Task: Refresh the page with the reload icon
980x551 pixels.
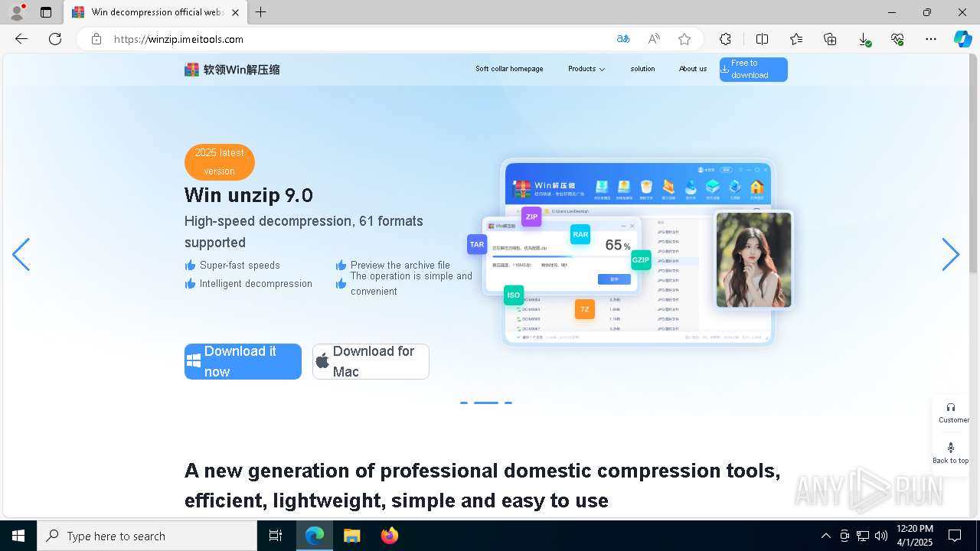Action: coord(55,39)
